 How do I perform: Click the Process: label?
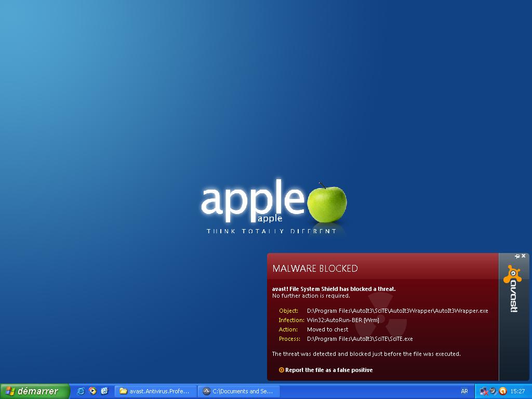tap(289, 339)
